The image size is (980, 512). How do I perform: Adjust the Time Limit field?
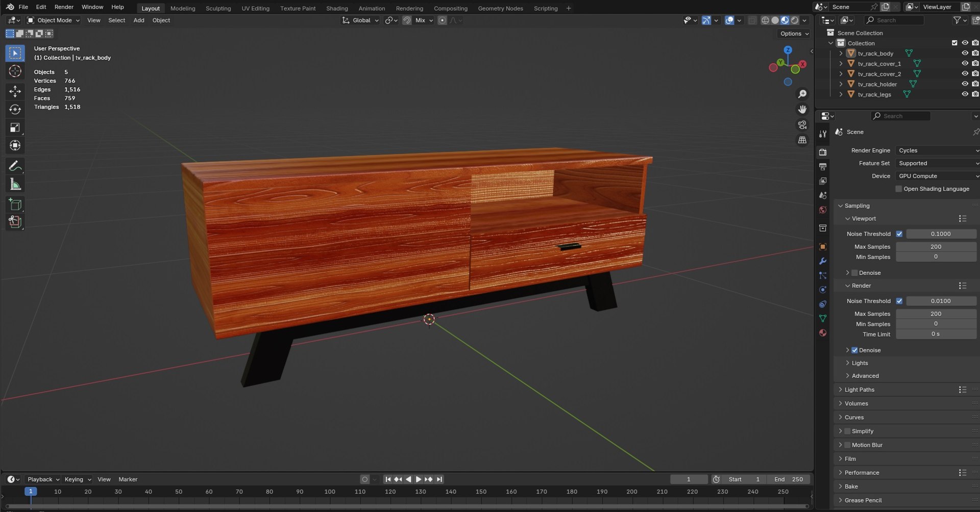(x=936, y=334)
